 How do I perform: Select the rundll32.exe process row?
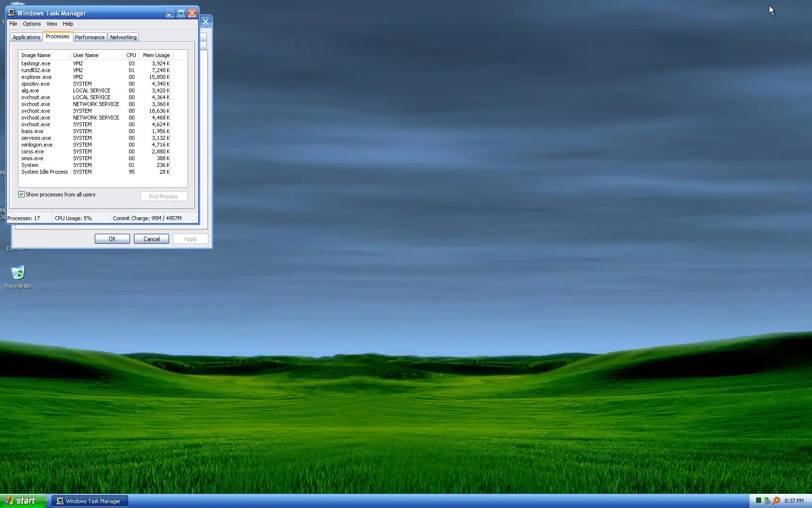click(x=96, y=70)
